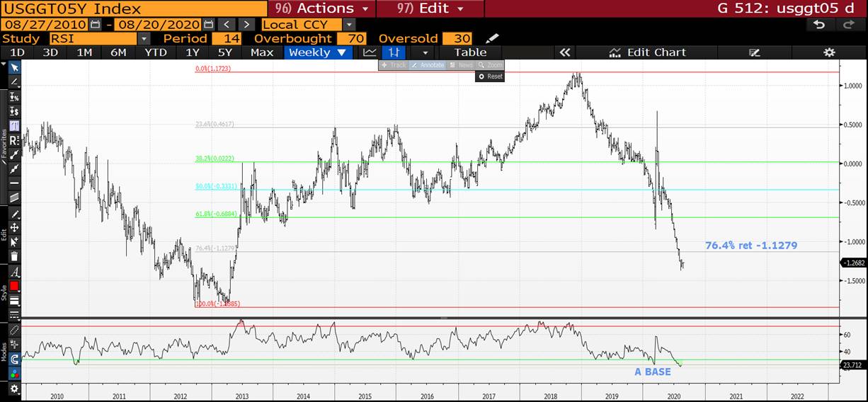Open the annotate notes icon
868x402 pixels.
point(754,52)
